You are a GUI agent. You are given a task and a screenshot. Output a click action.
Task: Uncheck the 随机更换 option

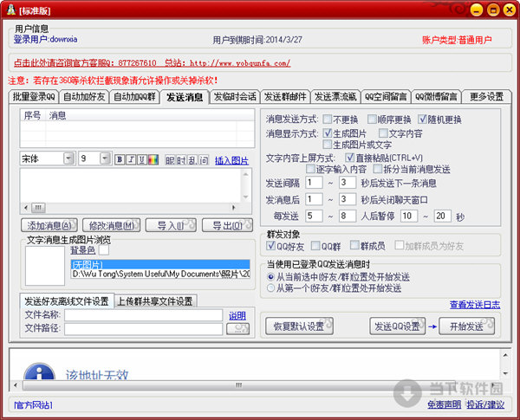[422, 119]
